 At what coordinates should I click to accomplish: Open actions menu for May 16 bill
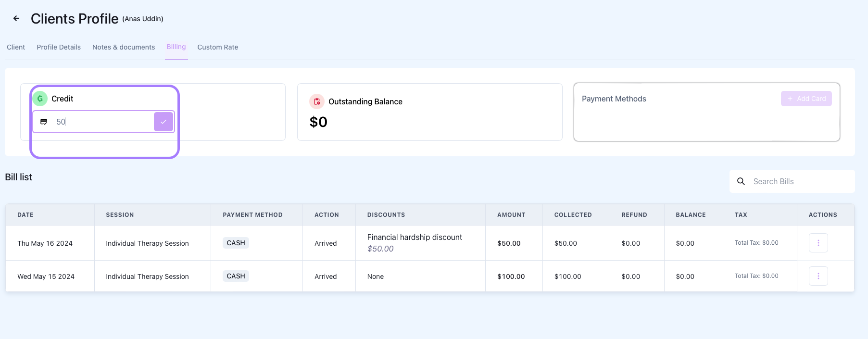click(818, 243)
